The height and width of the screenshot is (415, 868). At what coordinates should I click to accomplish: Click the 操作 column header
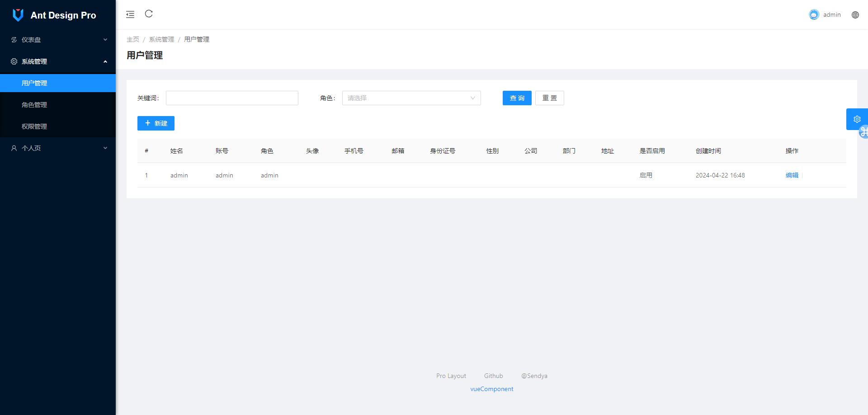tap(792, 151)
